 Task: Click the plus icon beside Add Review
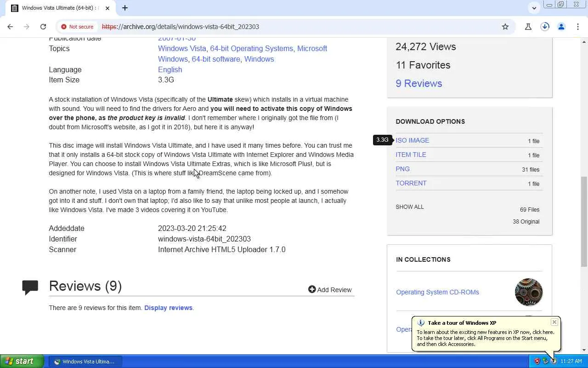312,289
